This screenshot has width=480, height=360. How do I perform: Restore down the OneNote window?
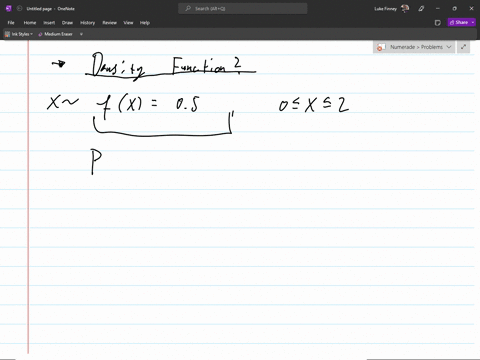click(x=454, y=9)
